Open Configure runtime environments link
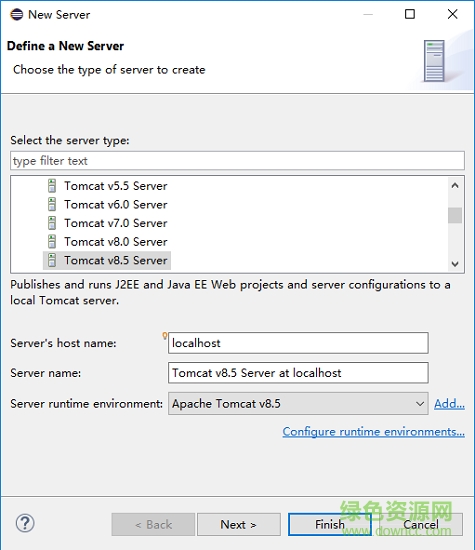This screenshot has width=475, height=550. (x=374, y=431)
